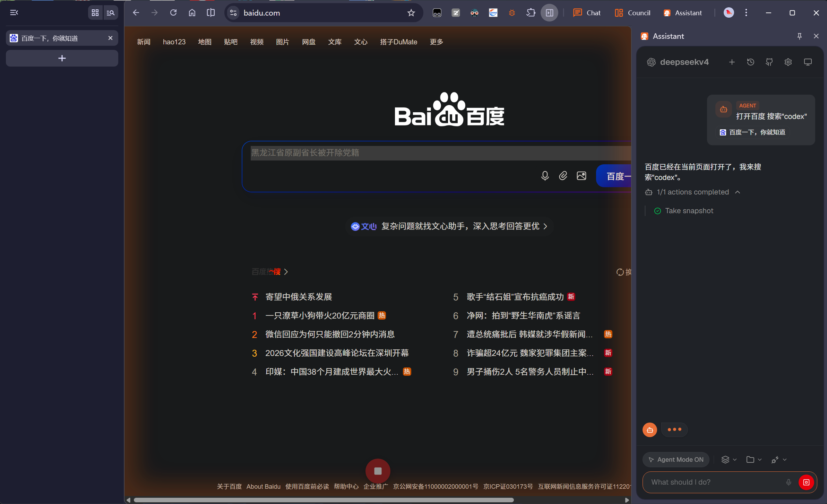Click Baidu voice search microphone
Screen dimensions: 827x504
click(x=545, y=176)
